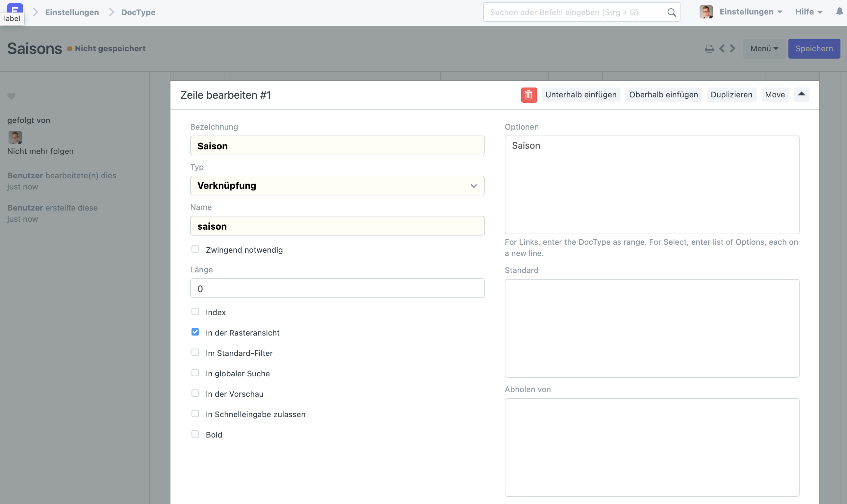This screenshot has height=504, width=847.
Task: Check In globaler Suche
Action: tap(195, 373)
